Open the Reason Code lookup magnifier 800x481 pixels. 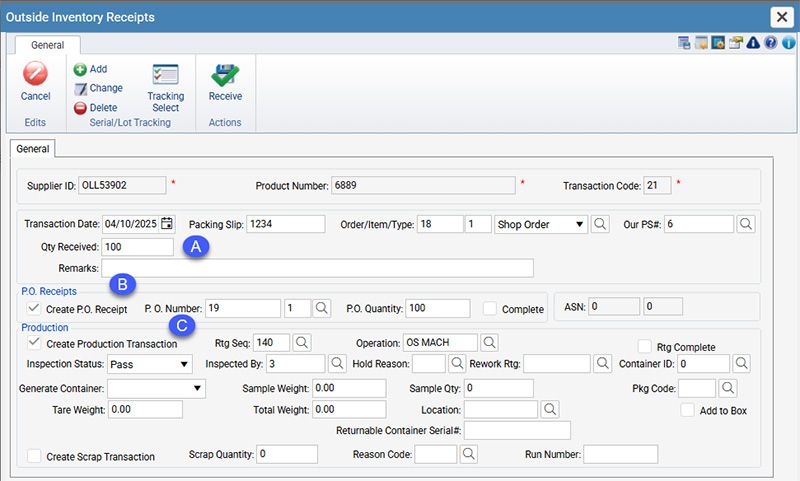coord(468,454)
